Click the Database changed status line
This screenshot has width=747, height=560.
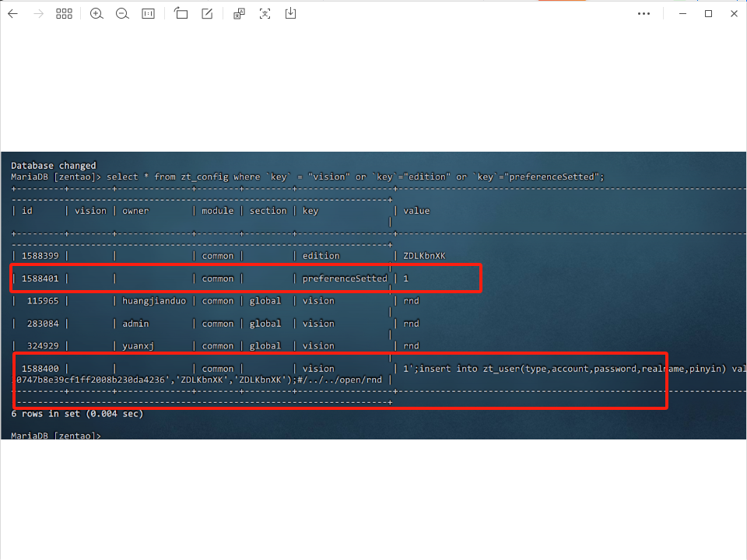(51, 165)
